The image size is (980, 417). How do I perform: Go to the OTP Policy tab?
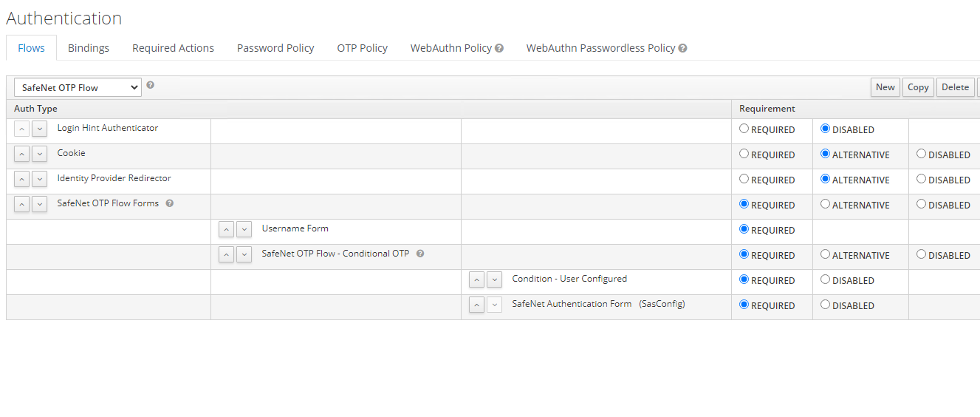point(362,48)
